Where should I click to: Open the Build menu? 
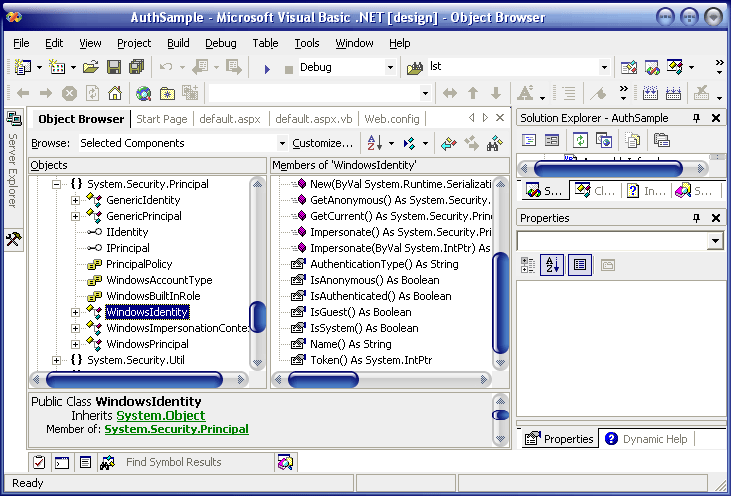pyautogui.click(x=178, y=43)
